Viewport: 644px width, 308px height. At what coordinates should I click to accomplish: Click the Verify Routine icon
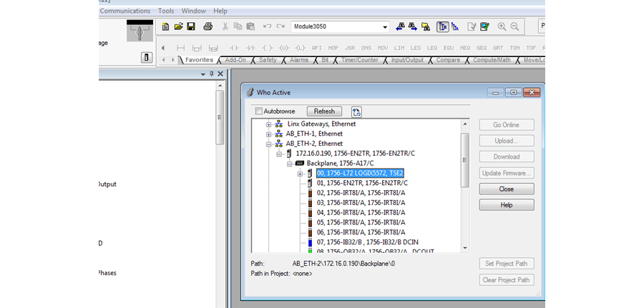click(472, 26)
